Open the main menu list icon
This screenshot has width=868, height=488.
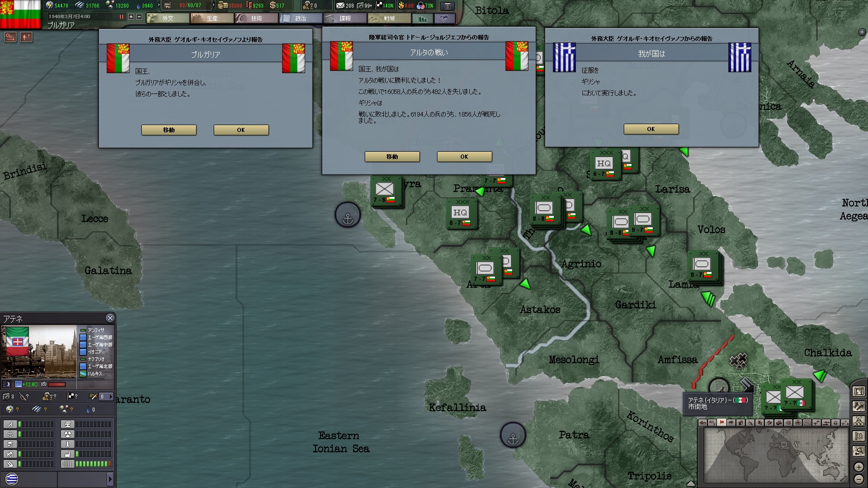click(447, 6)
